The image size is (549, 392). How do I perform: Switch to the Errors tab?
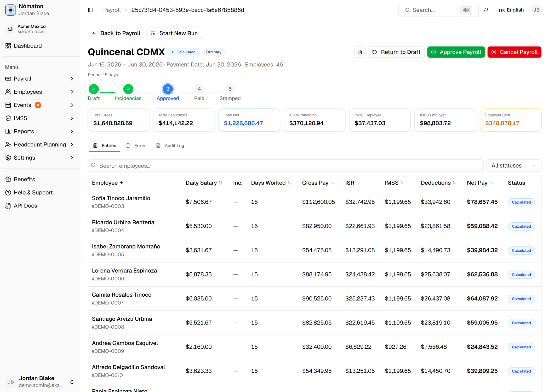click(136, 146)
